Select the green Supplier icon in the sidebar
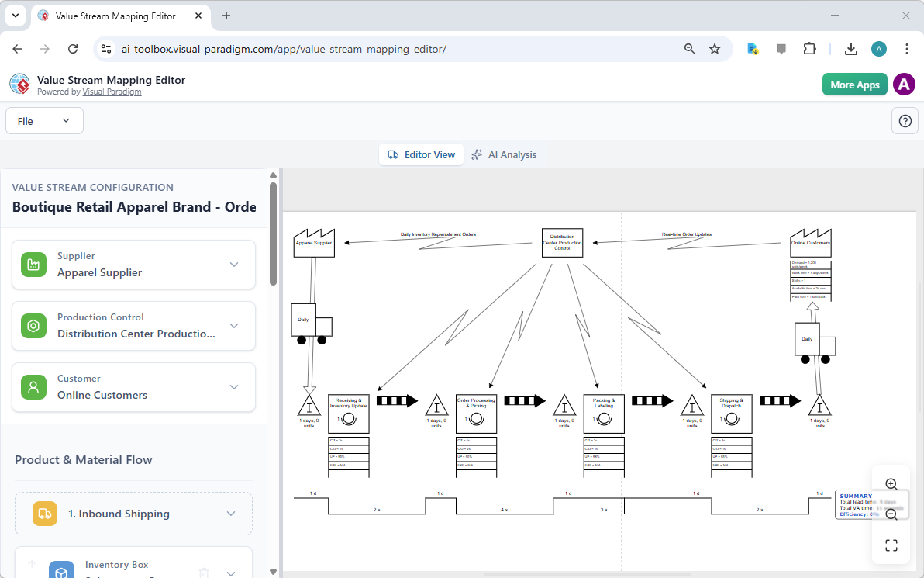 33,264
